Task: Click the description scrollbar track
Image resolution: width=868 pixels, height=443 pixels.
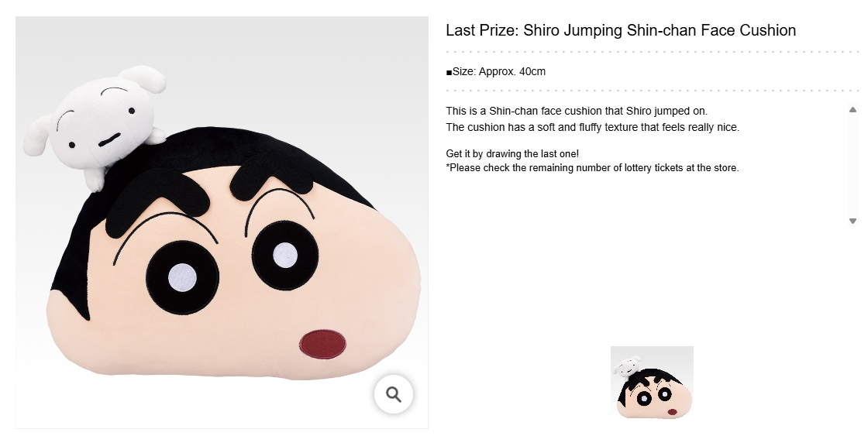Action: point(852,165)
